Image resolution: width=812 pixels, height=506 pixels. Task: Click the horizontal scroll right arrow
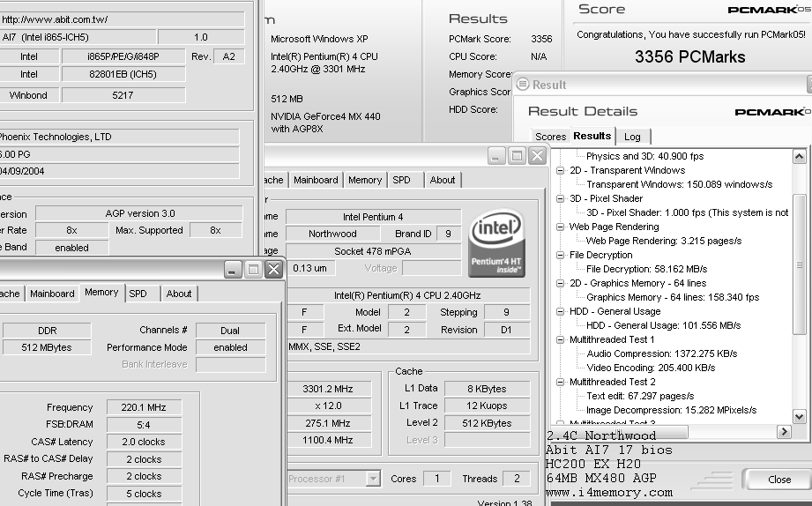tap(784, 431)
